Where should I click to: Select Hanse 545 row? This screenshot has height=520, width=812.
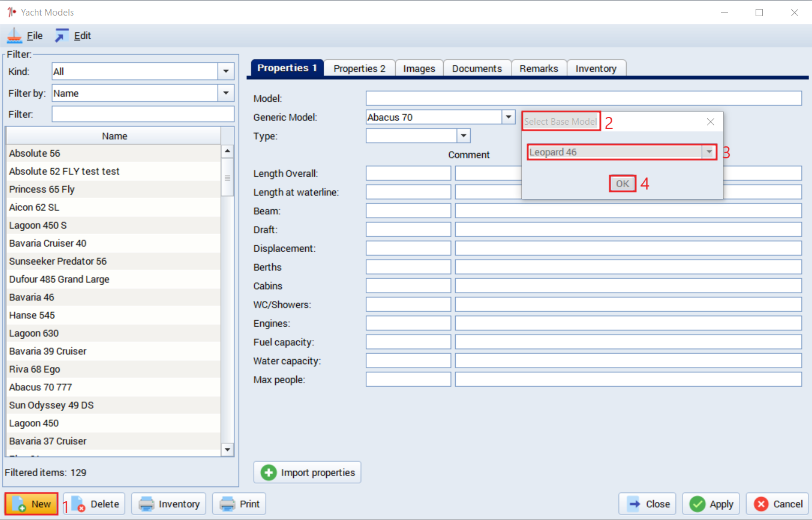click(x=113, y=315)
